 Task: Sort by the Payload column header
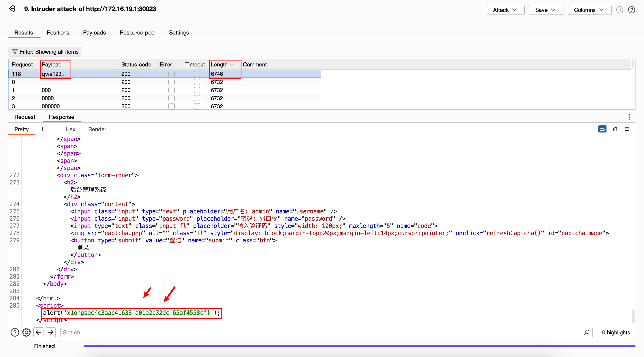pos(80,65)
